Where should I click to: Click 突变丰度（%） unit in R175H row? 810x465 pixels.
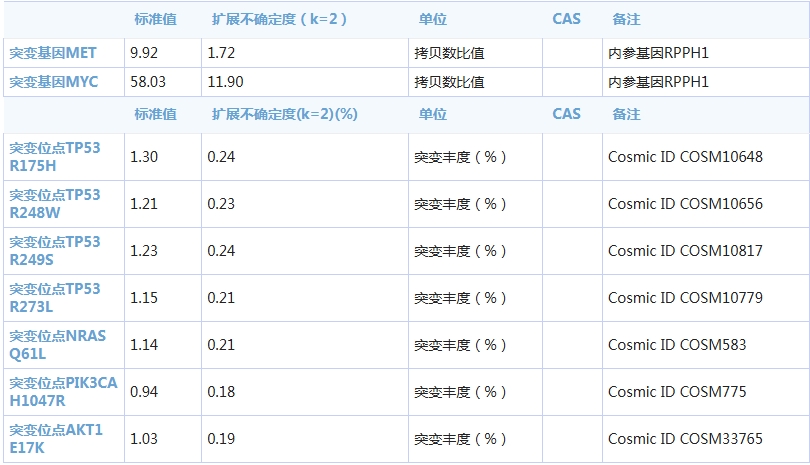pyautogui.click(x=460, y=157)
